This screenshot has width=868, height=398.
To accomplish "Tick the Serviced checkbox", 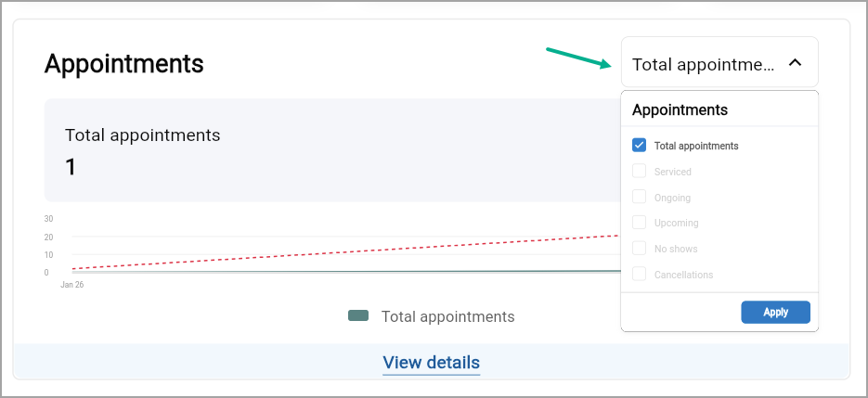I will pyautogui.click(x=639, y=171).
